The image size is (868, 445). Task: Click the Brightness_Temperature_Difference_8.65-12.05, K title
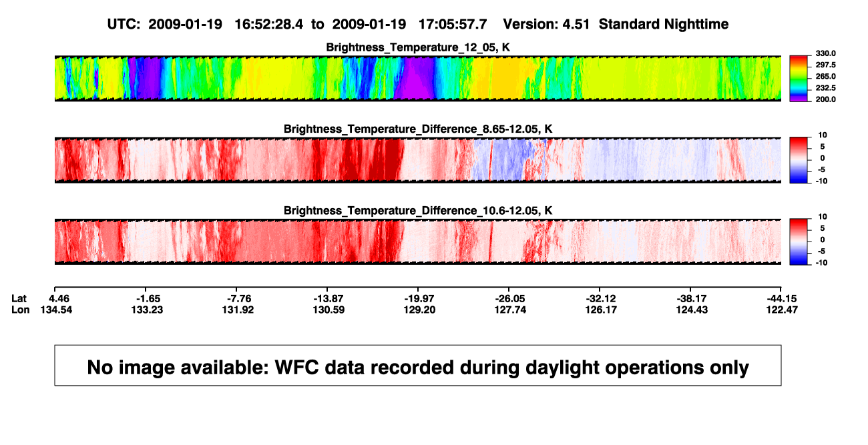[418, 129]
